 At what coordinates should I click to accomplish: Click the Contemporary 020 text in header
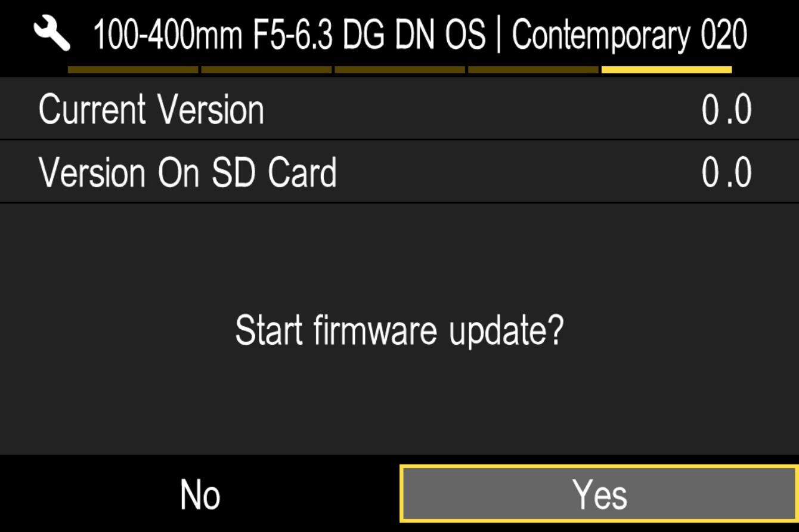coord(629,35)
